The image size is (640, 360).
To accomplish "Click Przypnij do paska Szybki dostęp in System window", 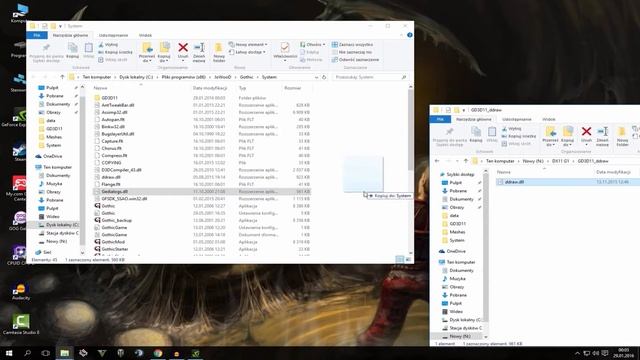I will pyautogui.click(x=47, y=52).
